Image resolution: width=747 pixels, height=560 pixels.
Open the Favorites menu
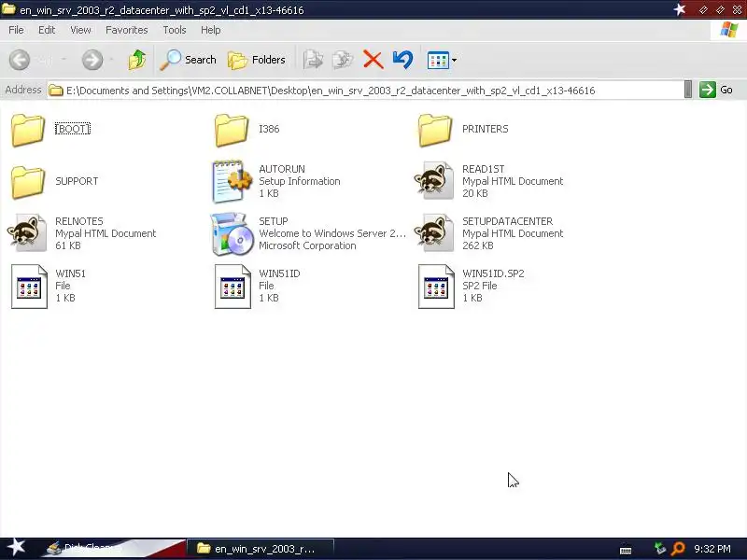(127, 30)
